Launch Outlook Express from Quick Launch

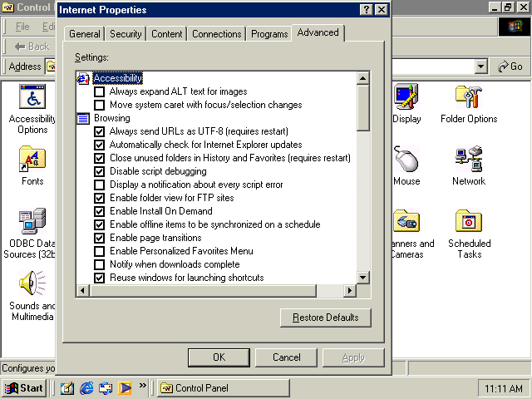tap(106, 388)
